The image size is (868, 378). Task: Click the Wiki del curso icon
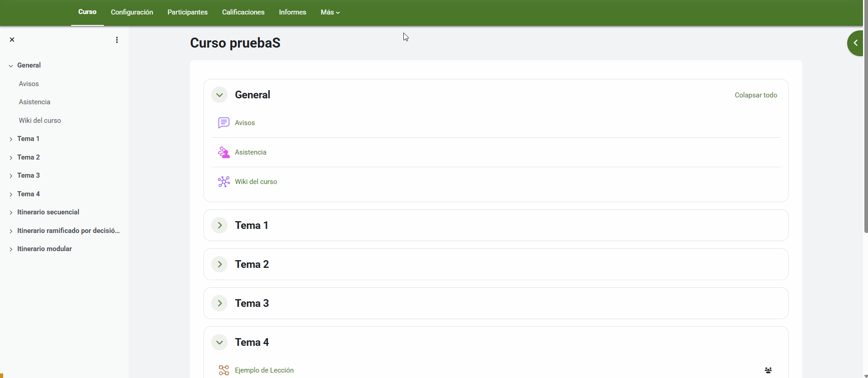click(223, 182)
